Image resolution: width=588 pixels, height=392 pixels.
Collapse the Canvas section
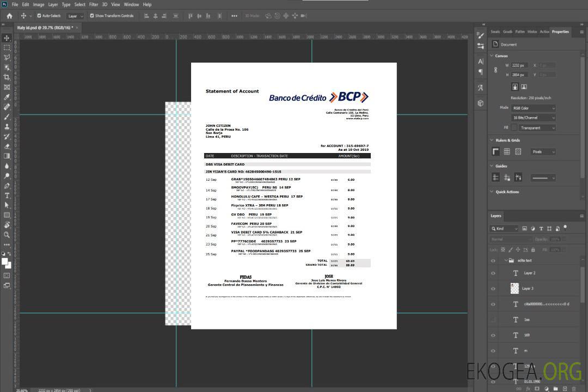(x=492, y=56)
